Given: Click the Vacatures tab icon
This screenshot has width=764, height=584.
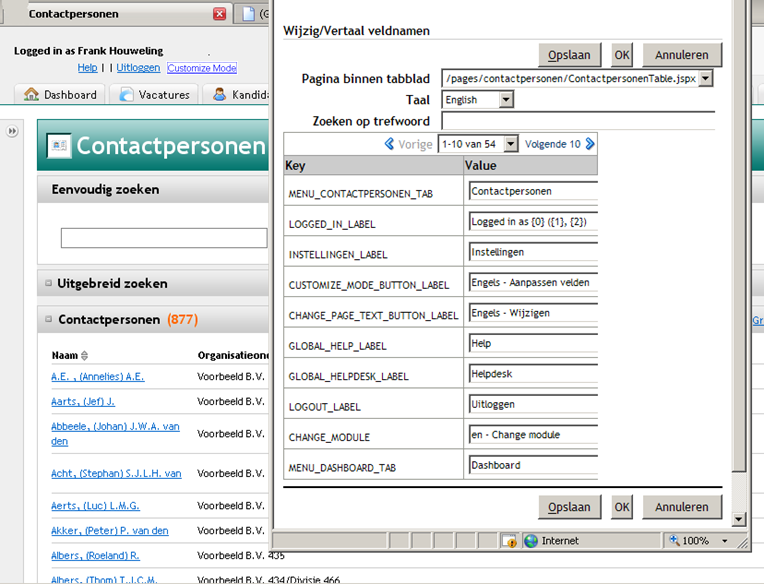Looking at the screenshot, I should [126, 95].
